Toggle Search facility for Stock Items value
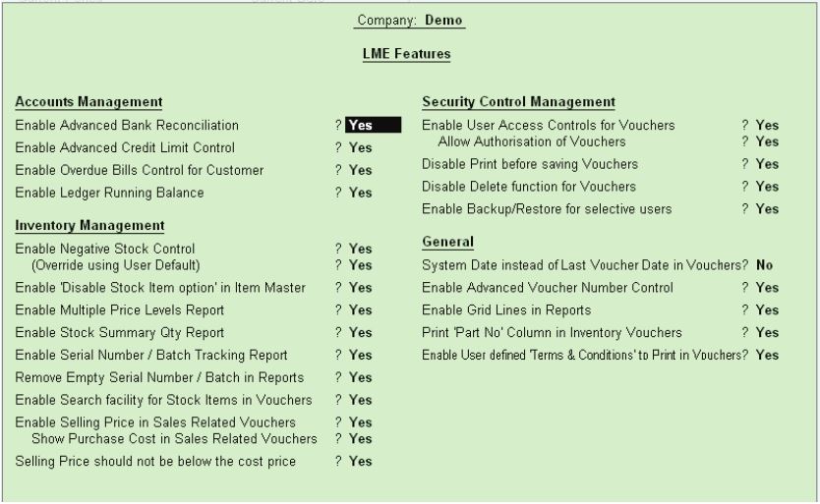 coord(361,401)
